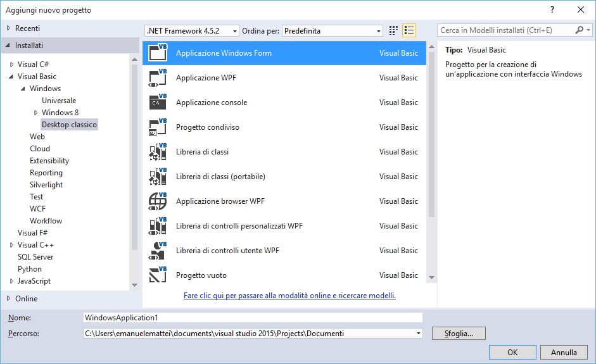Screen dimensions: 596x364
Task: Select the Web category
Action: 37,136
